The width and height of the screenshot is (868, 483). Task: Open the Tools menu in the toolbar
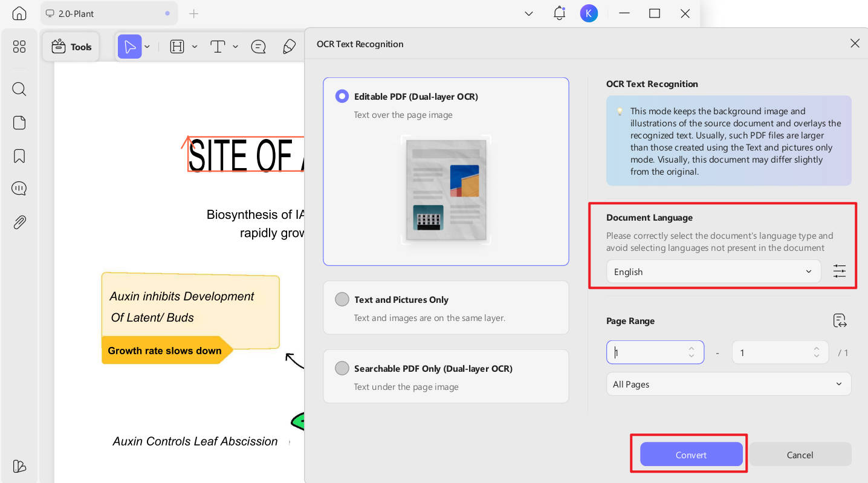tap(71, 47)
